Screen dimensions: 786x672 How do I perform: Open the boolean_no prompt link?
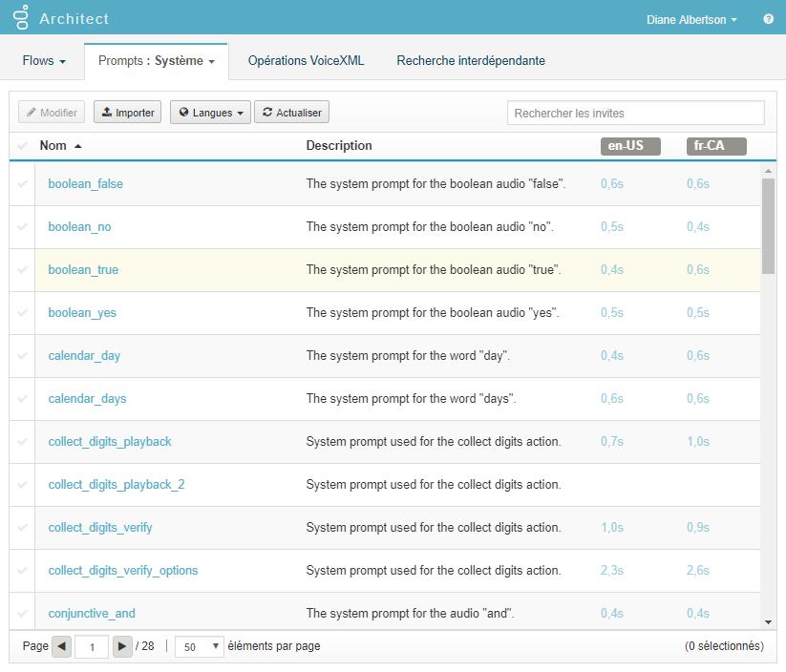79,226
